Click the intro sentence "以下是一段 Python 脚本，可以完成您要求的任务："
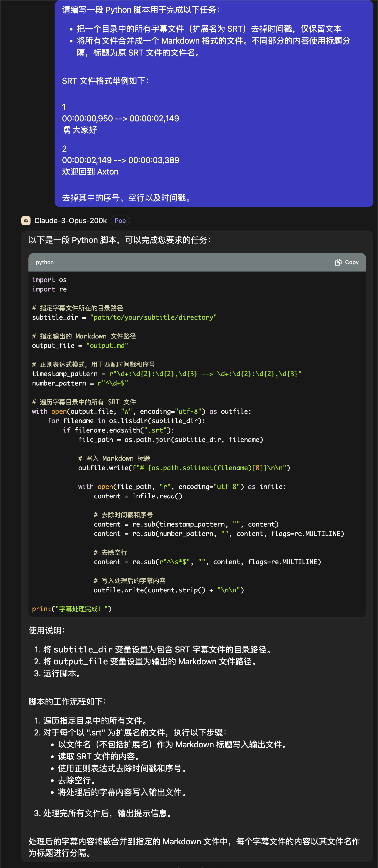 (120, 240)
